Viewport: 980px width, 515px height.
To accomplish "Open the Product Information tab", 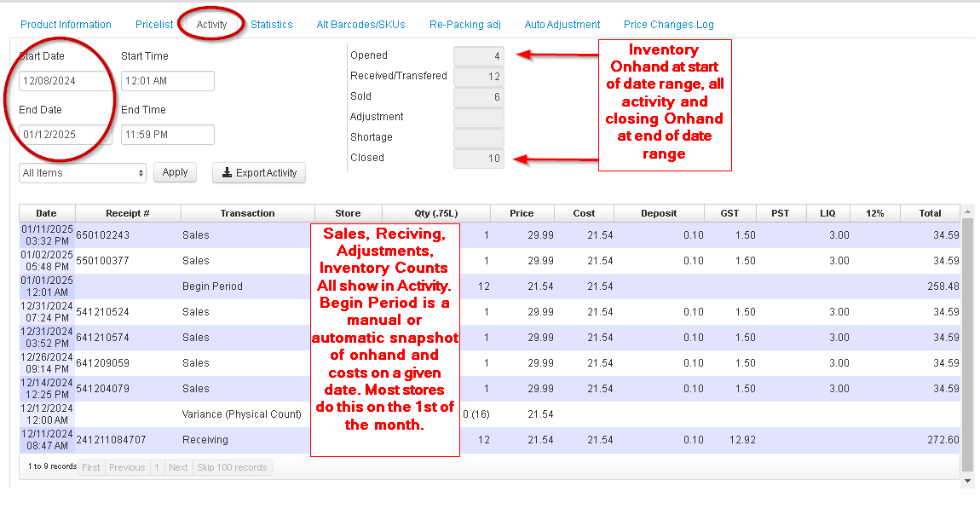I will (66, 25).
